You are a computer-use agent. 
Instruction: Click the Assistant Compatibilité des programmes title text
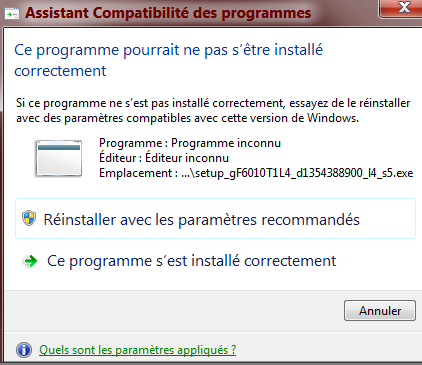pyautogui.click(x=168, y=13)
